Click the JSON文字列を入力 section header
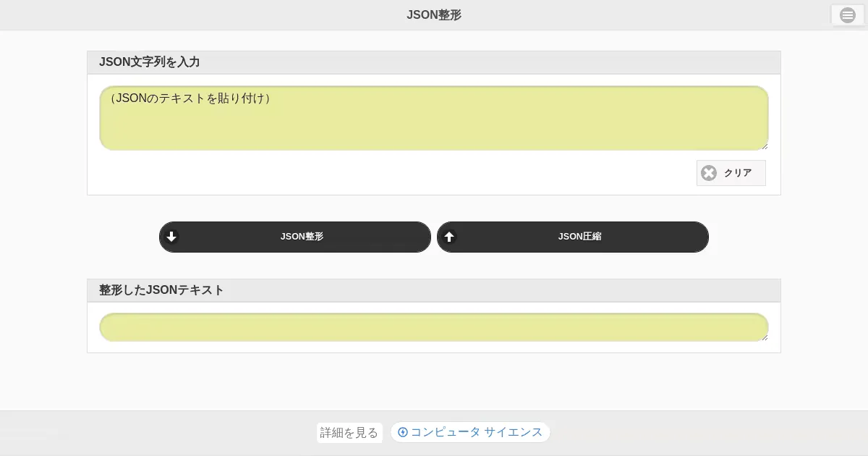 coord(150,62)
